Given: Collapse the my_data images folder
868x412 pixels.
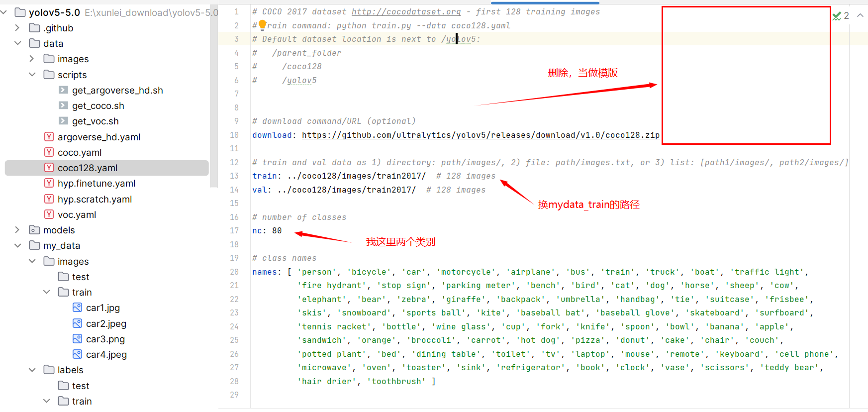Looking at the screenshot, I should click(32, 261).
